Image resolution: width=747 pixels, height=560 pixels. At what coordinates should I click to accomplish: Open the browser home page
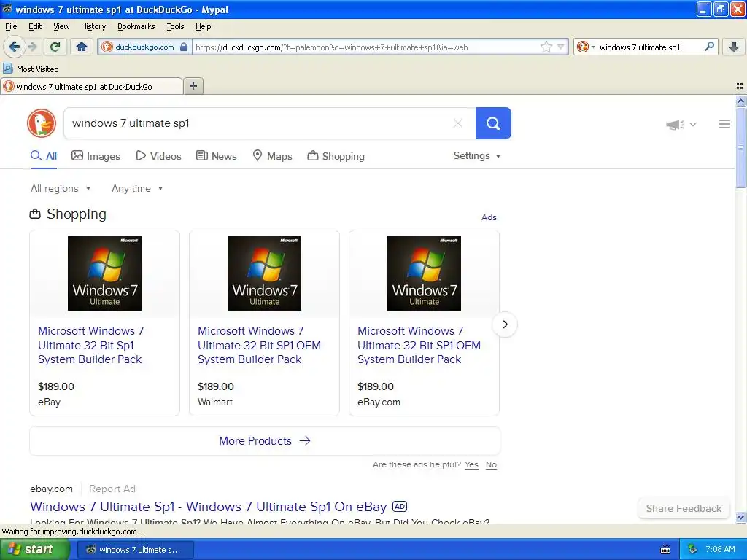point(82,47)
